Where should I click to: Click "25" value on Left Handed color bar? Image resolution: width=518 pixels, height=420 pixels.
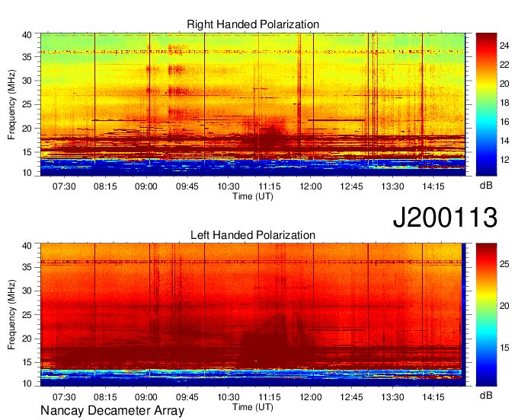(504, 264)
